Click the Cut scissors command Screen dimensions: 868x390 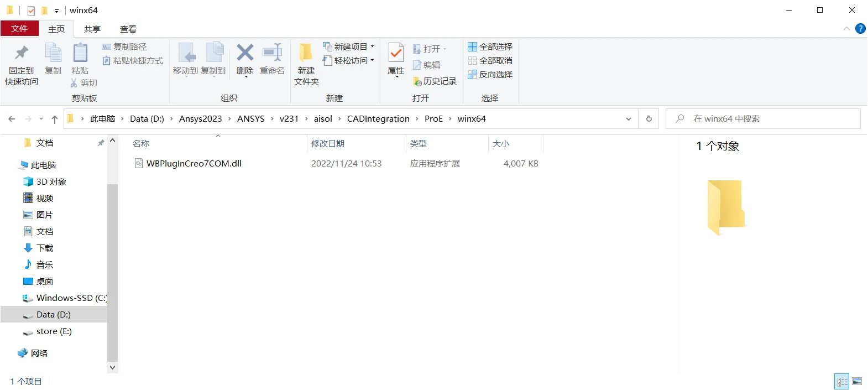tap(83, 83)
